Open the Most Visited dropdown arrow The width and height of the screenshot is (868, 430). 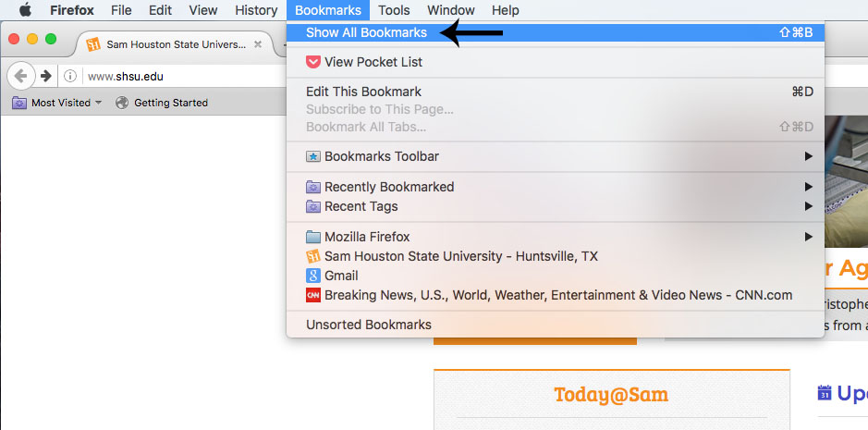pos(99,103)
